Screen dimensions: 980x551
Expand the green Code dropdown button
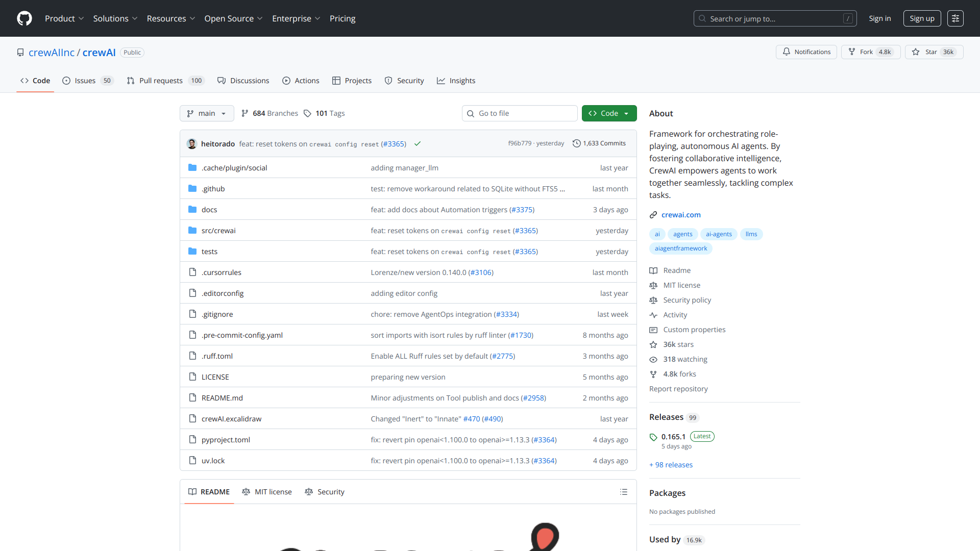click(609, 113)
